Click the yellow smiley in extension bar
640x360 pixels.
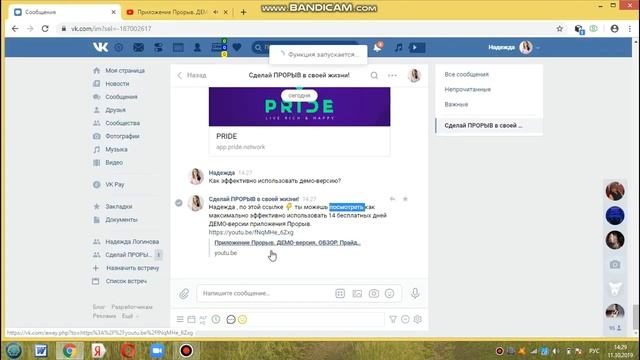[x=242, y=319]
